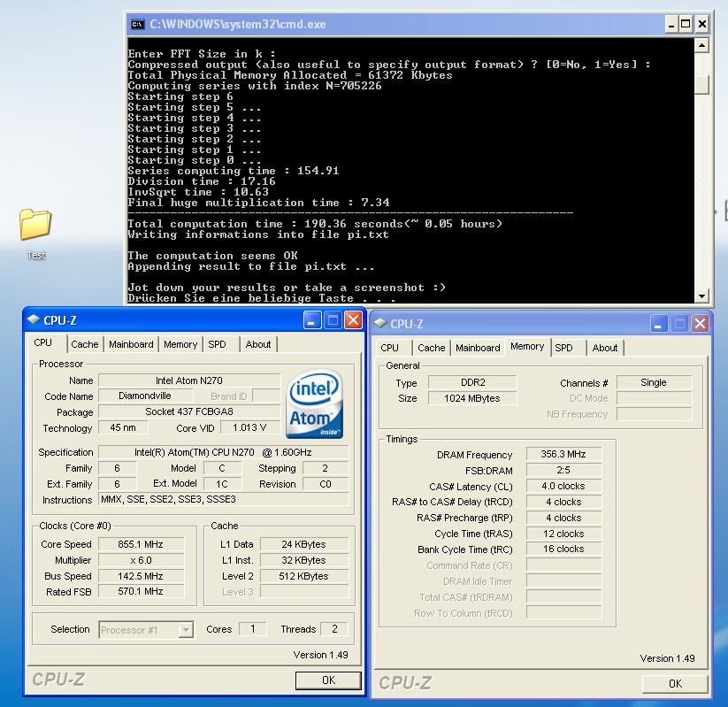Viewport: 728px width, 707px height.
Task: Minimize the cmd.exe window
Action: pos(671,24)
